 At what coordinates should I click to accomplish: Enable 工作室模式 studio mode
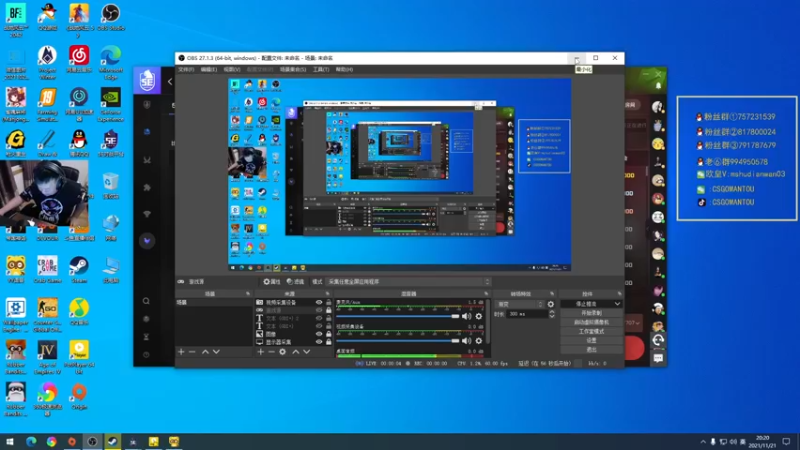click(591, 332)
